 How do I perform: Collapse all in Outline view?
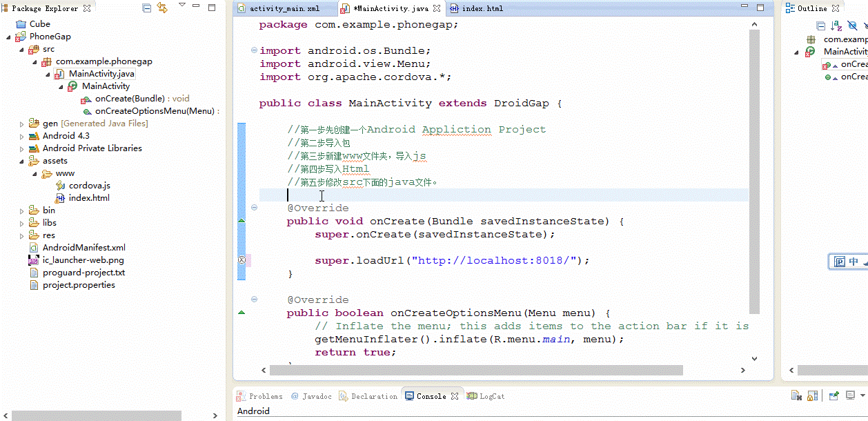(x=821, y=26)
